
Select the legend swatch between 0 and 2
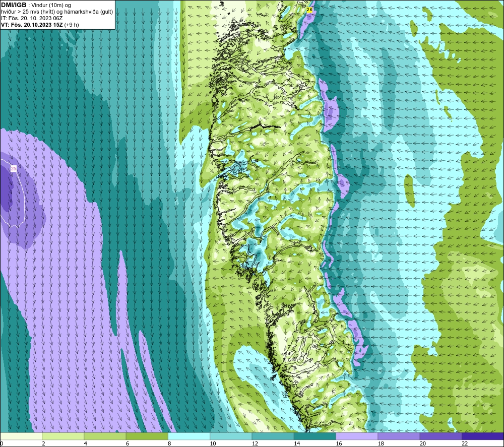pyautogui.click(x=21, y=436)
